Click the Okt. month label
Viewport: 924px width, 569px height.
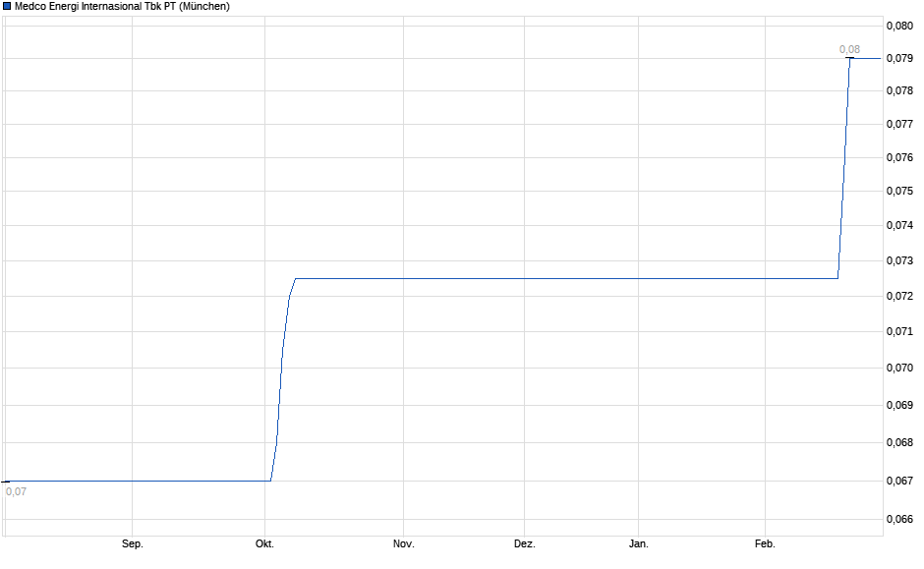tap(265, 541)
